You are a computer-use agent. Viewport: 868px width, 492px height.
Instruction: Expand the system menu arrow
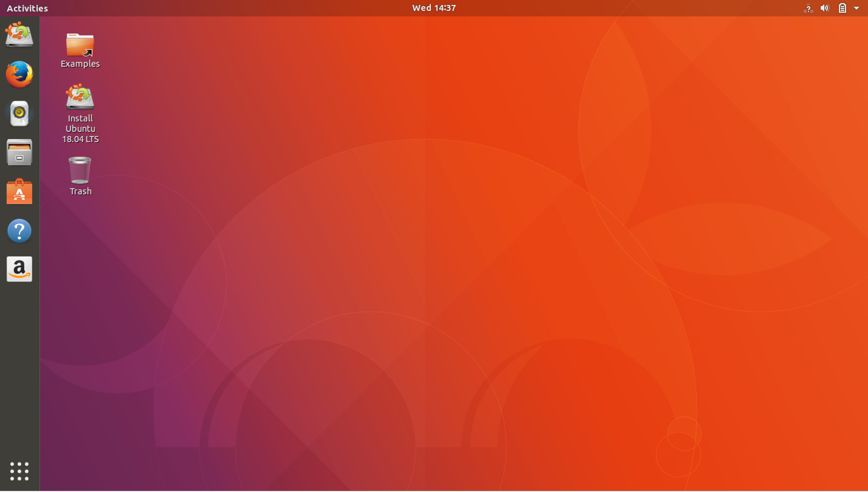pyautogui.click(x=856, y=8)
